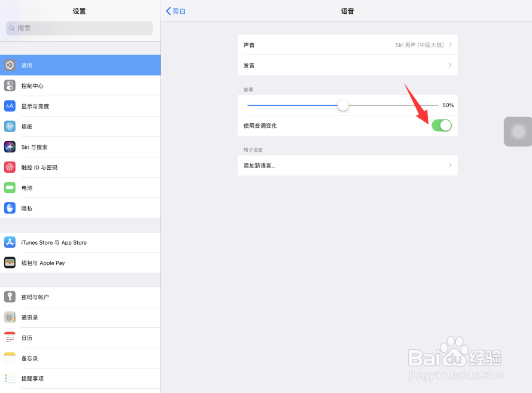Click the App Store icon in sidebar

click(x=10, y=242)
